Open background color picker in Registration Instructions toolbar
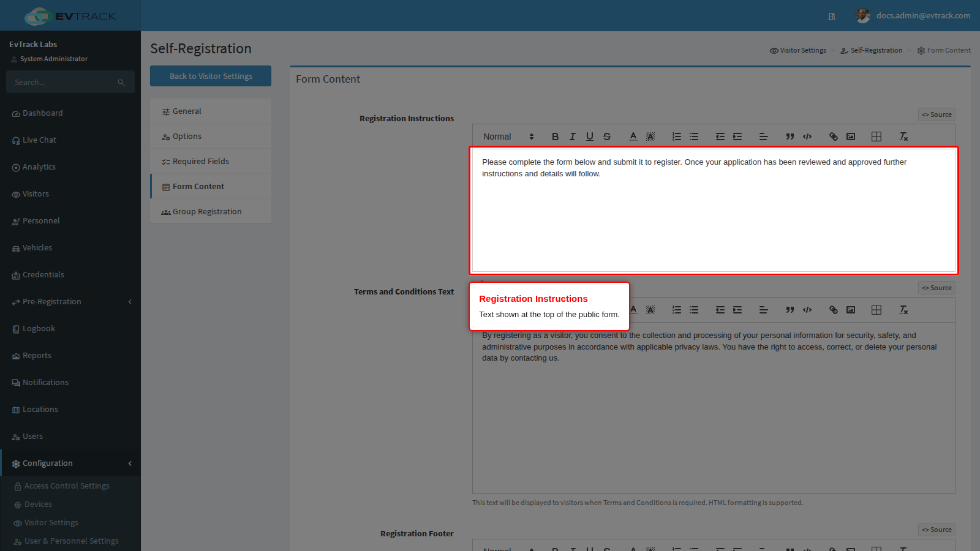The width and height of the screenshot is (980, 551). click(x=650, y=137)
